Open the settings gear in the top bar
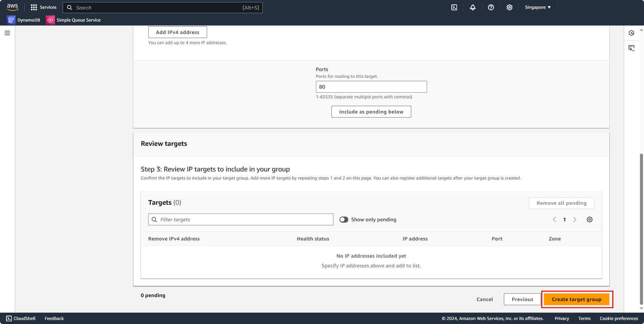 510,7
